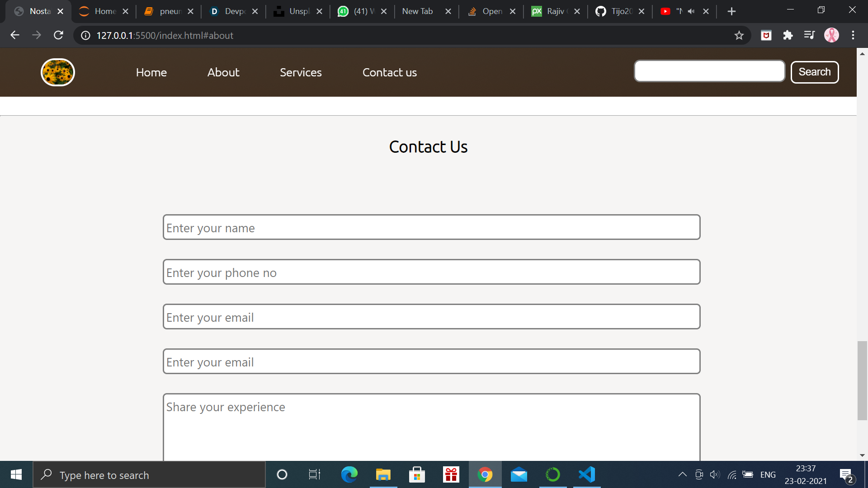The height and width of the screenshot is (488, 868).
Task: Show hidden system tray icons
Action: click(683, 474)
